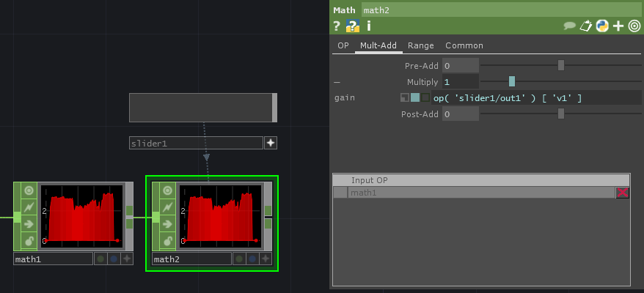Toggle the viewer active flag on math2
Viewport: 644px width, 293px height.
(167, 191)
